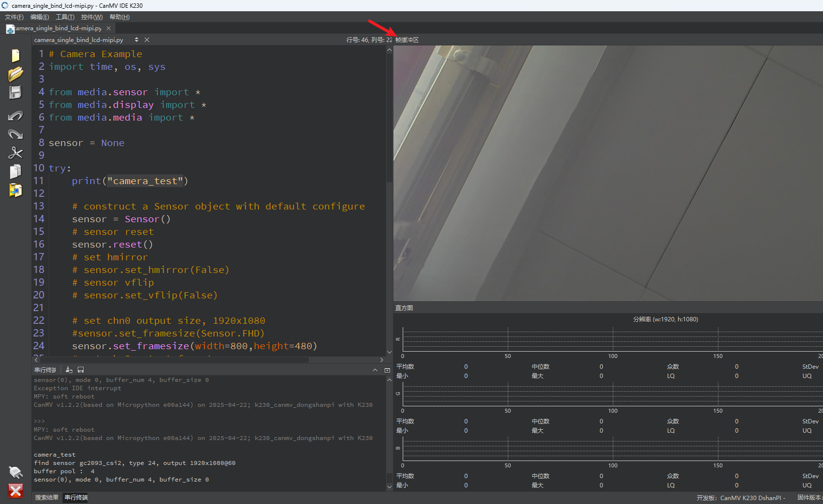Click the red Stop script icon
Image resolution: width=823 pixels, height=504 pixels.
16,491
